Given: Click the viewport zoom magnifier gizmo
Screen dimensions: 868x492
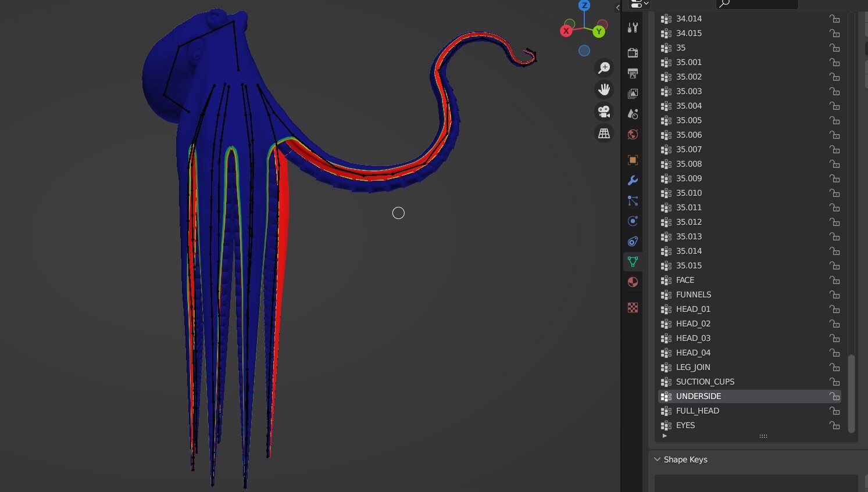Looking at the screenshot, I should click(x=604, y=68).
